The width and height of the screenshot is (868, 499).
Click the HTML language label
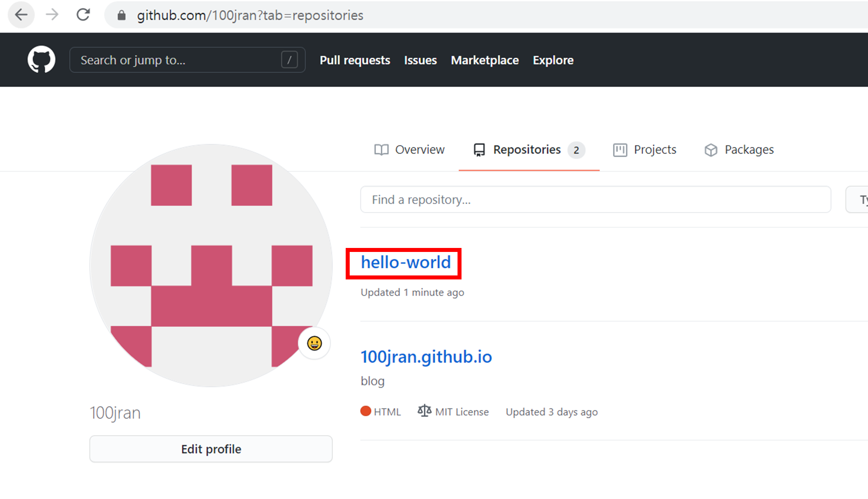pyautogui.click(x=387, y=412)
